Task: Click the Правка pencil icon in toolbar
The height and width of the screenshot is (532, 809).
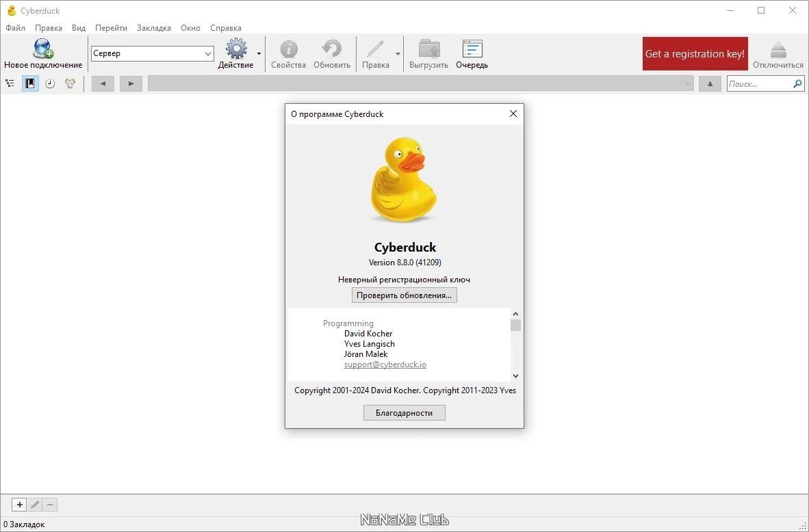Action: [375, 49]
